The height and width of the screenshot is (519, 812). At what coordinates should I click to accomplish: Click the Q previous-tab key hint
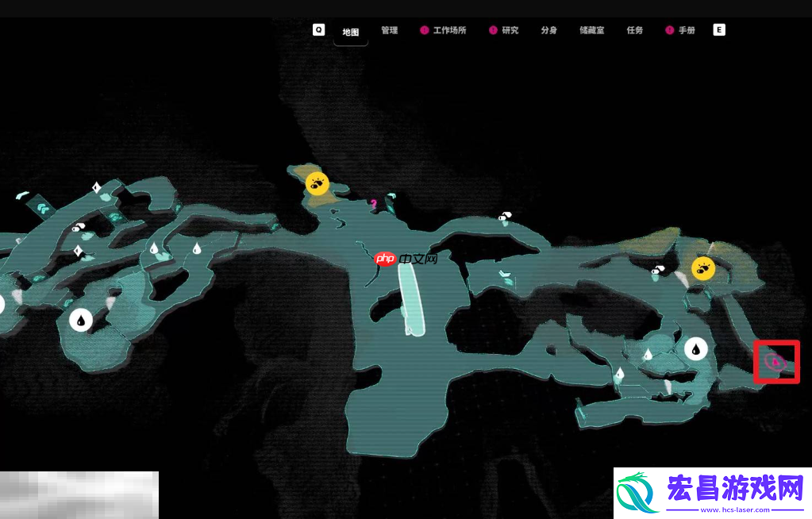[318, 30]
